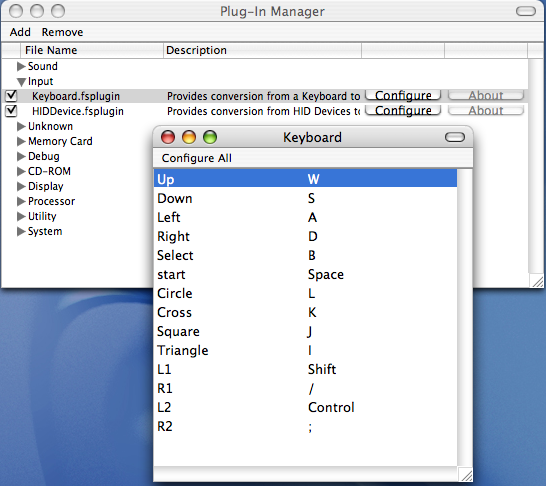Viewport: 546px width, 486px height.
Task: Uncheck the HIDDevice.fsplugin checkbox
Action: point(11,111)
